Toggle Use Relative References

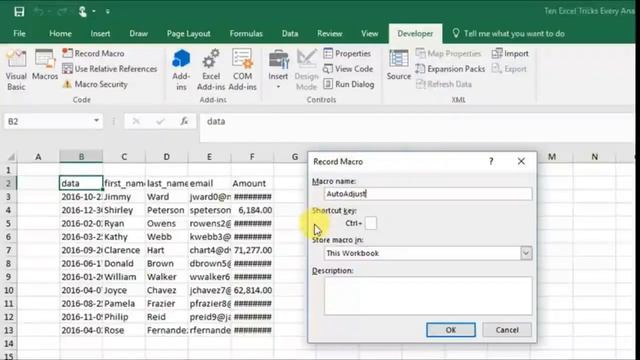tap(110, 69)
